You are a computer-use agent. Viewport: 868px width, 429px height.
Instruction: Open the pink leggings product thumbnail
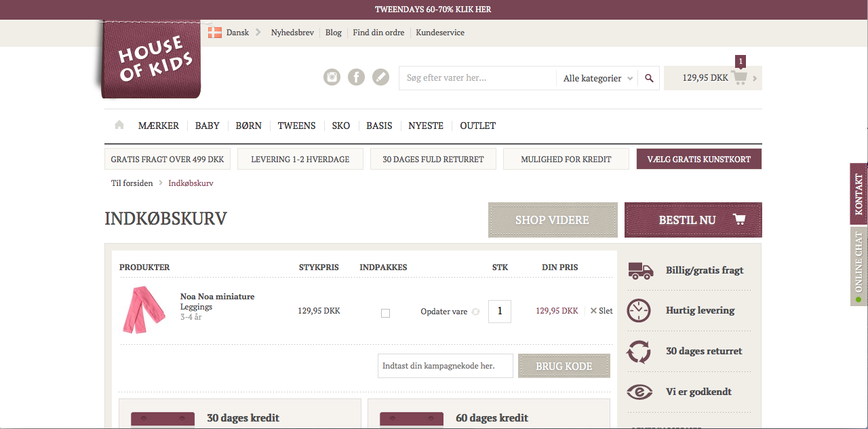(143, 310)
